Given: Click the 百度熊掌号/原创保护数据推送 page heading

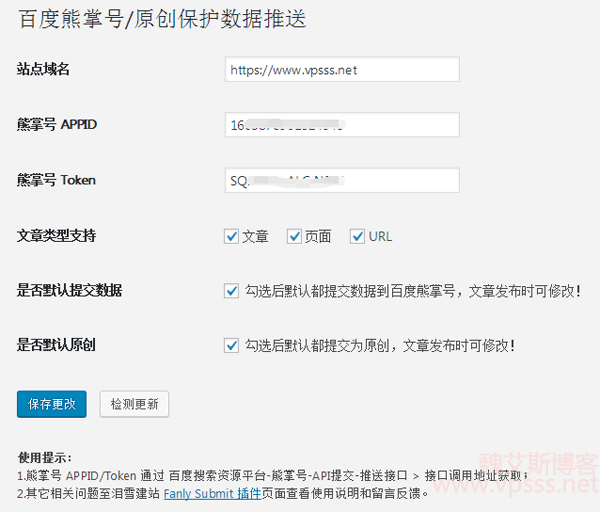Looking at the screenshot, I should point(162,19).
